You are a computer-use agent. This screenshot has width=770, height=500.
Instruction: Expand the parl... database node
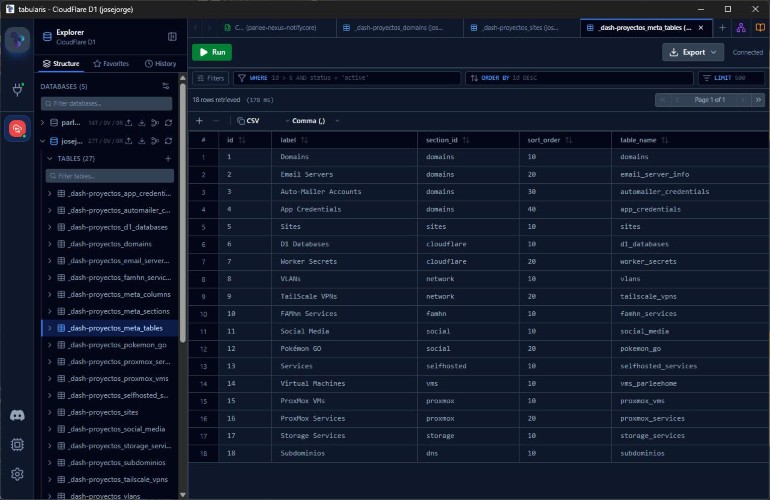(43, 123)
